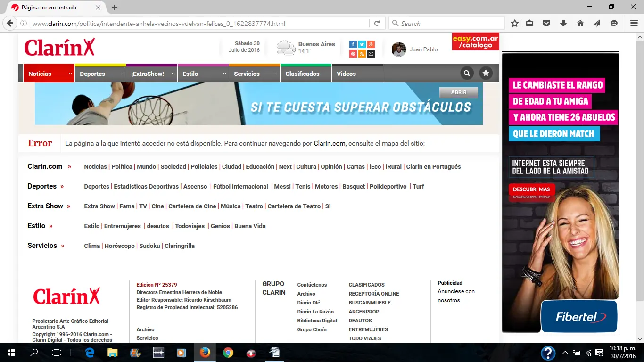The width and height of the screenshot is (644, 362).
Task: Open Task View on the taskbar
Action: click(x=57, y=353)
